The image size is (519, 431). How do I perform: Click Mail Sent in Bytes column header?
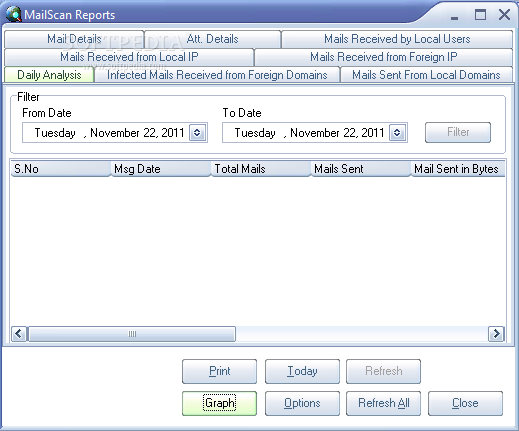click(458, 169)
